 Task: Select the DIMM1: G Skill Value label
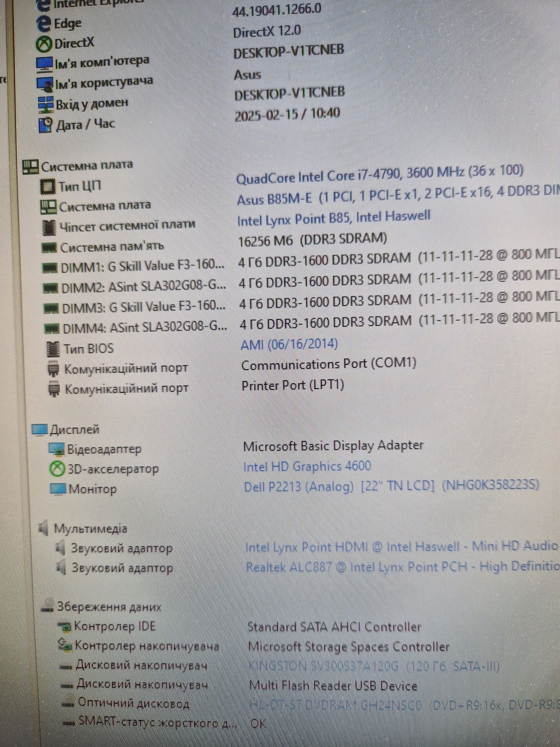point(143,266)
